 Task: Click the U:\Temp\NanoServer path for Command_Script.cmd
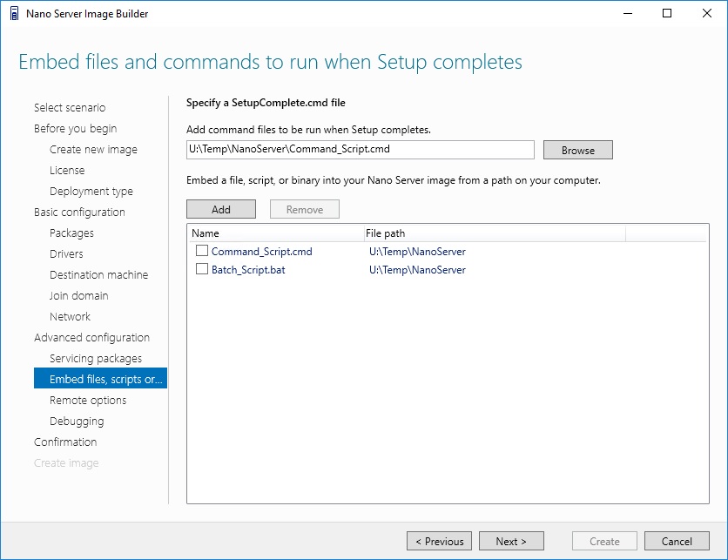coord(417,251)
